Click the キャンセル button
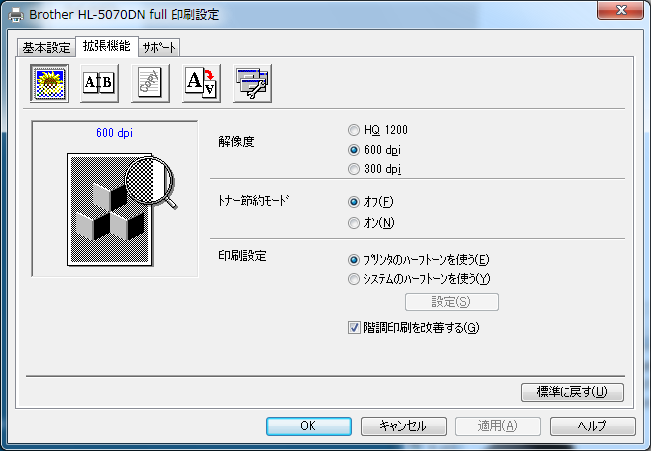The image size is (651, 451). (x=404, y=426)
